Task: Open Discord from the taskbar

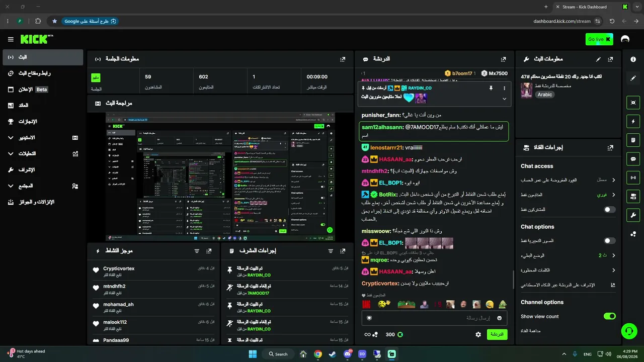Action: pyautogui.click(x=347, y=354)
